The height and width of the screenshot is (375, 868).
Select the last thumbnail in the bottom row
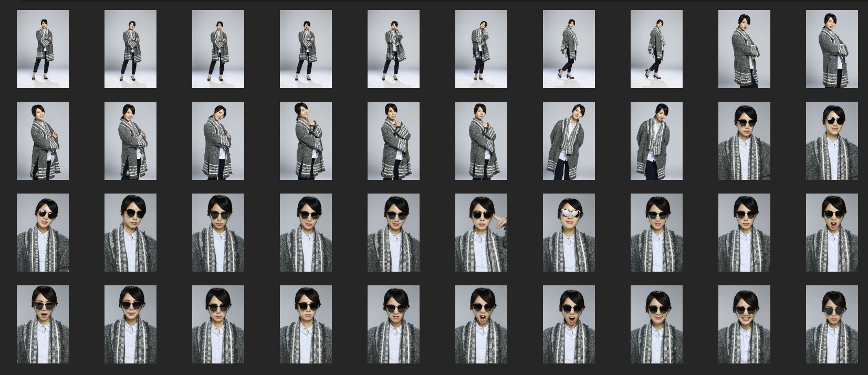click(x=832, y=324)
